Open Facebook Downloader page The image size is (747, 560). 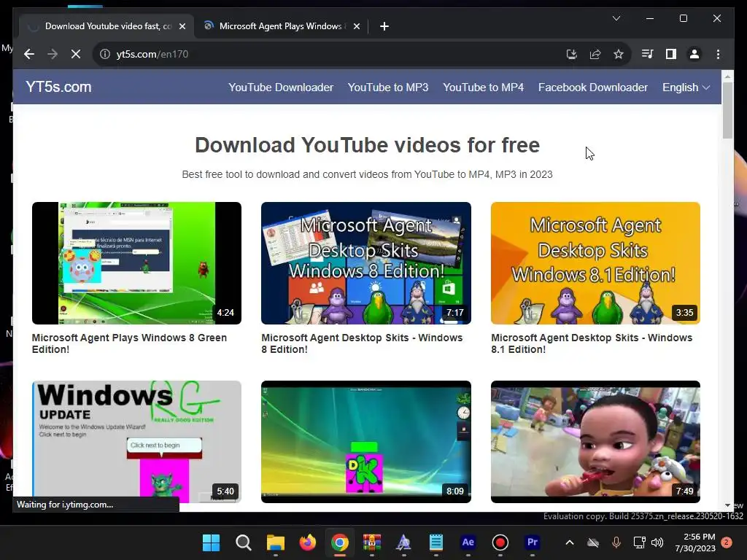[592, 87]
